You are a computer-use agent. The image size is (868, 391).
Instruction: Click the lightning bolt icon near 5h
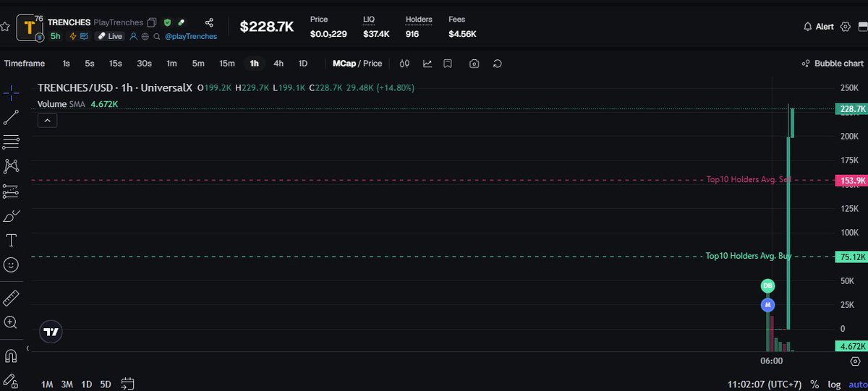(73, 36)
